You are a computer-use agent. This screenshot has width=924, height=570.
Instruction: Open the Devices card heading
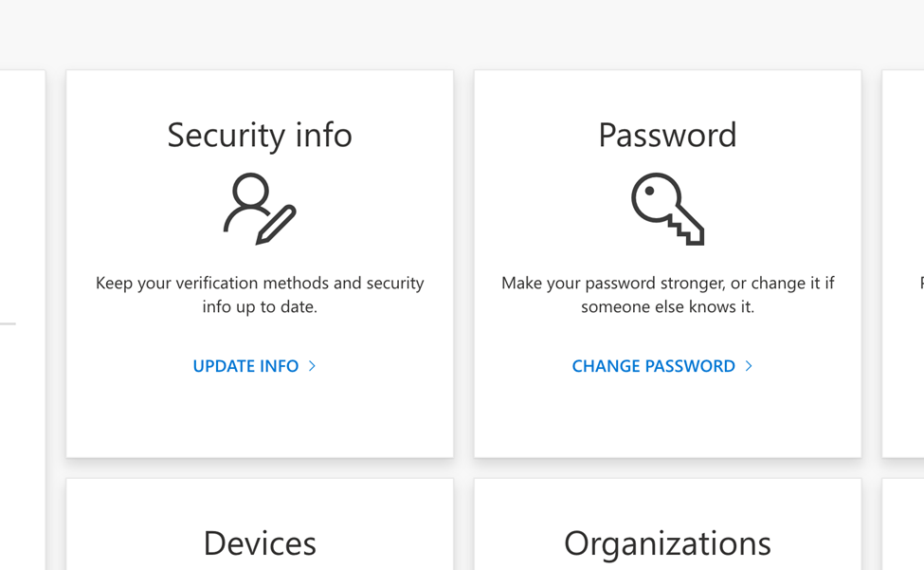(260, 543)
